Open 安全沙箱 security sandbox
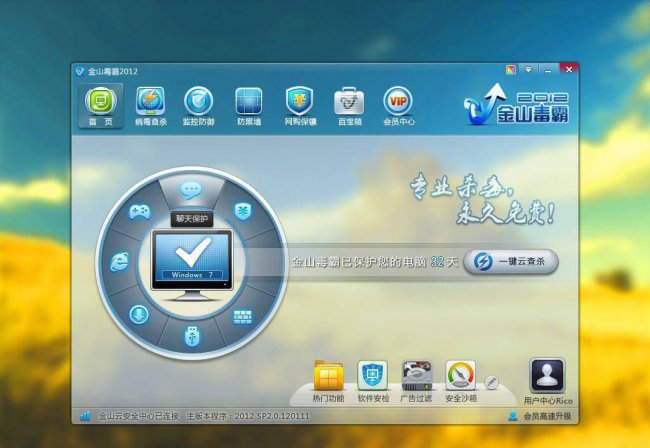The height and width of the screenshot is (448, 650). 461,382
